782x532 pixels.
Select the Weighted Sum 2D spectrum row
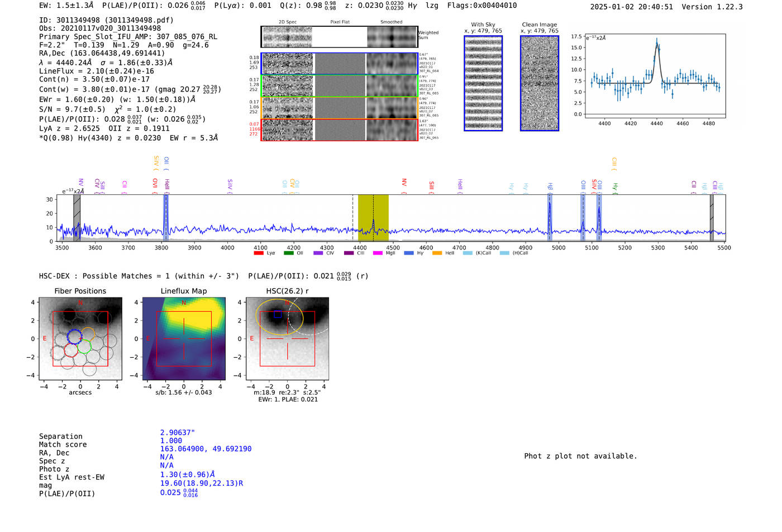339,37
